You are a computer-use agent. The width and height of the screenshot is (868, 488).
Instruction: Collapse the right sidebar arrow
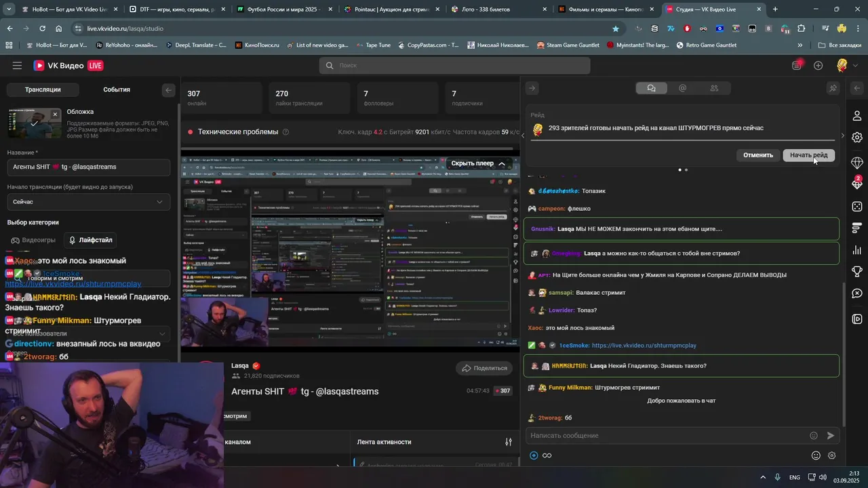point(857,88)
